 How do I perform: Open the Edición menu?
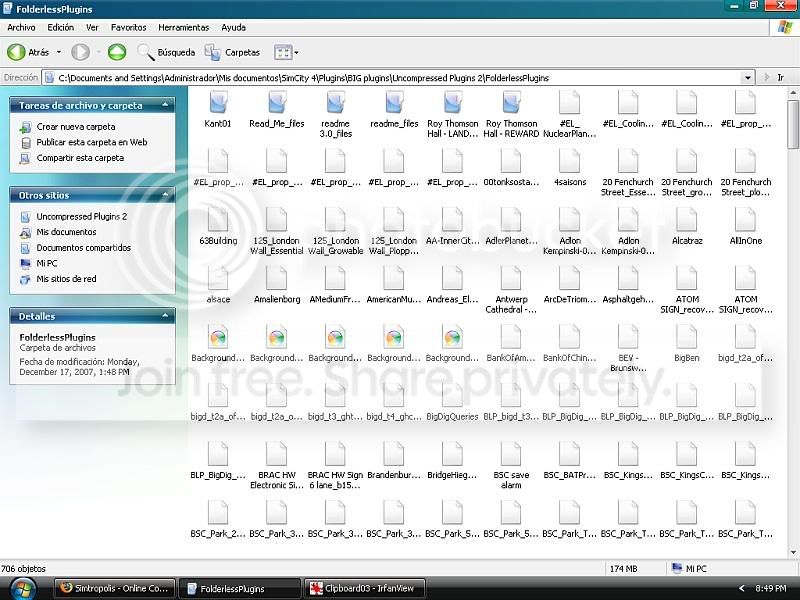tap(61, 28)
